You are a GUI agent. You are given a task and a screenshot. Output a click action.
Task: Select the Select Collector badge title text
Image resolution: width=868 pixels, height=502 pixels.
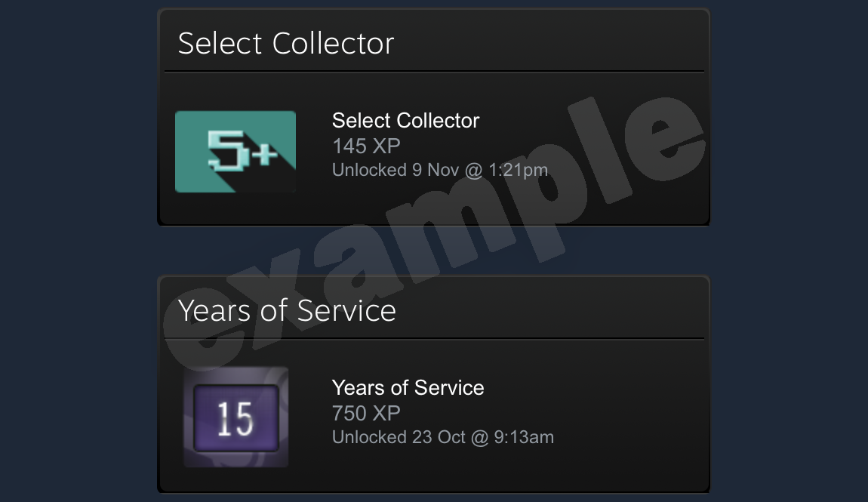pos(405,120)
